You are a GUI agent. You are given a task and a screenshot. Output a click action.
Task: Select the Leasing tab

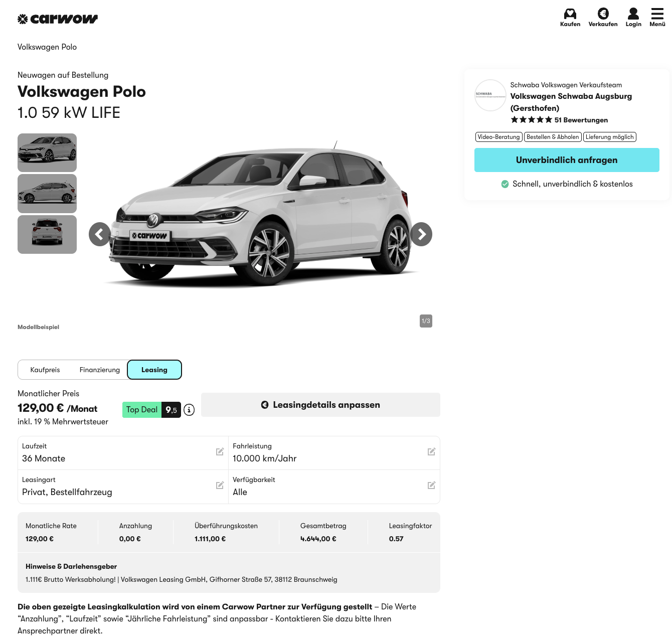154,370
